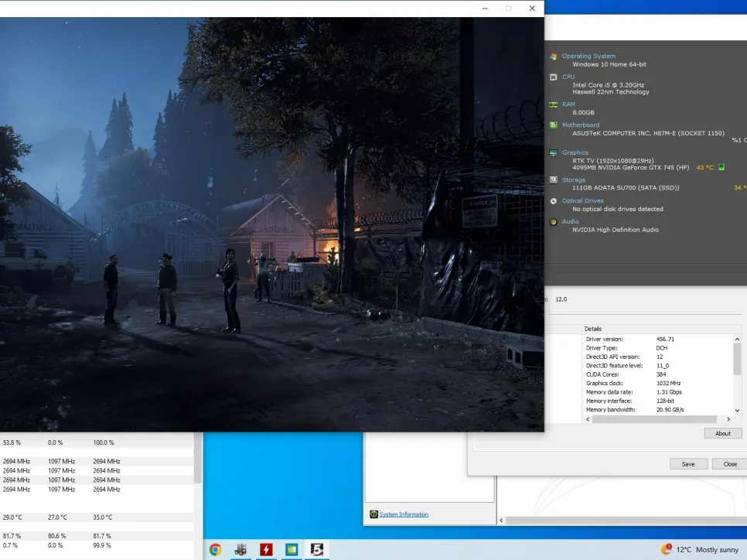Select the Driver Type DCH row

tap(657, 348)
